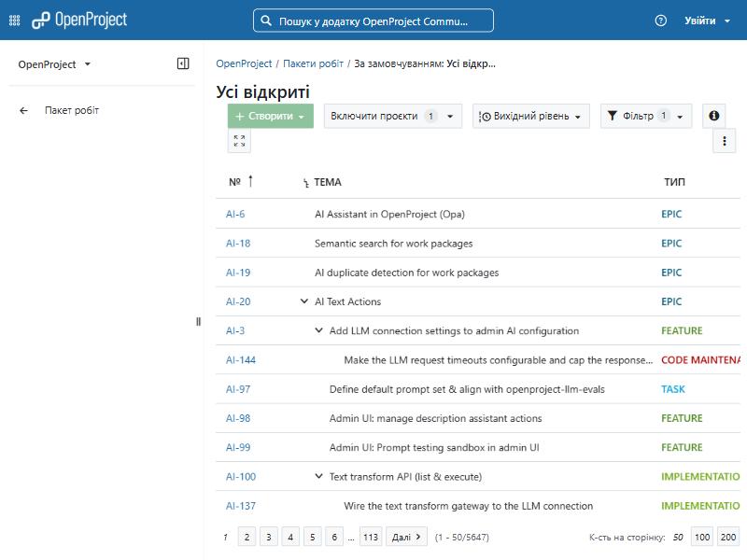The width and height of the screenshot is (747, 560).
Task: Open work package AI-137
Action: (x=241, y=506)
